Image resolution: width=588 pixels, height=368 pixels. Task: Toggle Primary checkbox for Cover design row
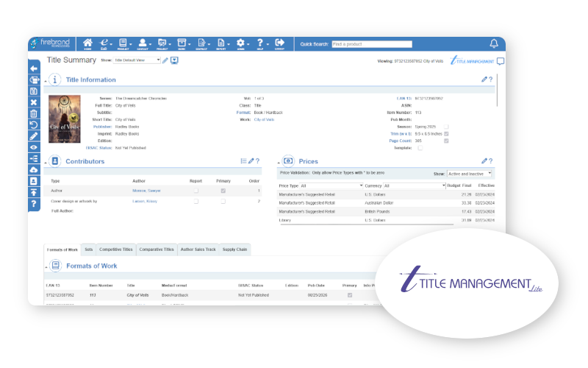click(x=223, y=201)
